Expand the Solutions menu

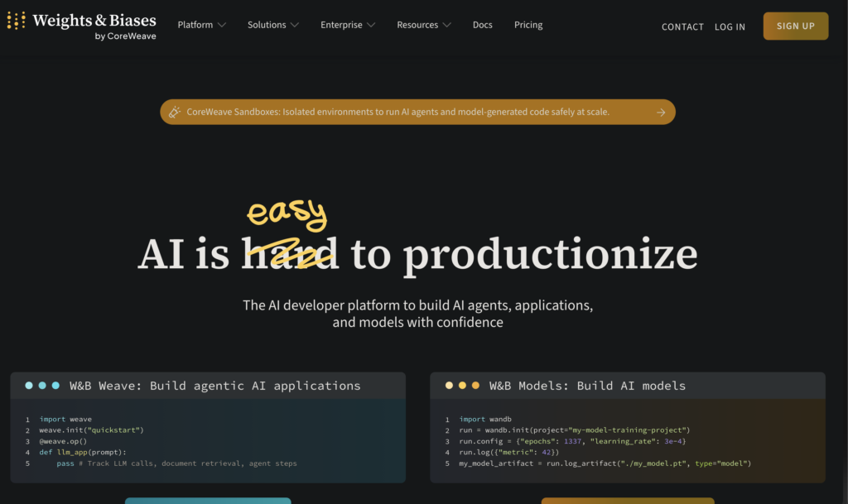click(x=273, y=25)
